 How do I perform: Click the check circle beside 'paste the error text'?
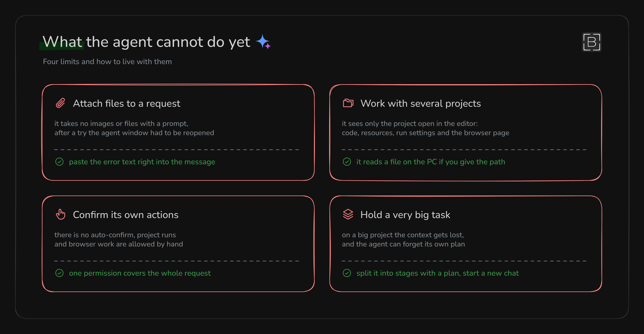59,162
